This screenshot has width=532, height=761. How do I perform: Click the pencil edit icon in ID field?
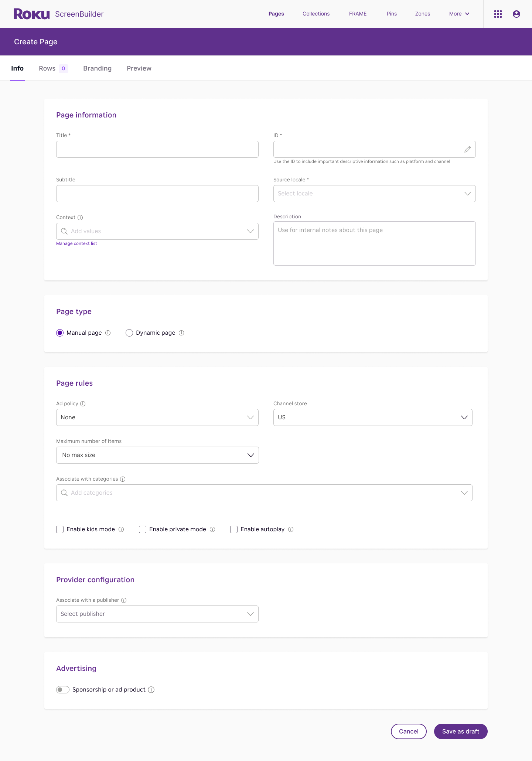coord(468,149)
